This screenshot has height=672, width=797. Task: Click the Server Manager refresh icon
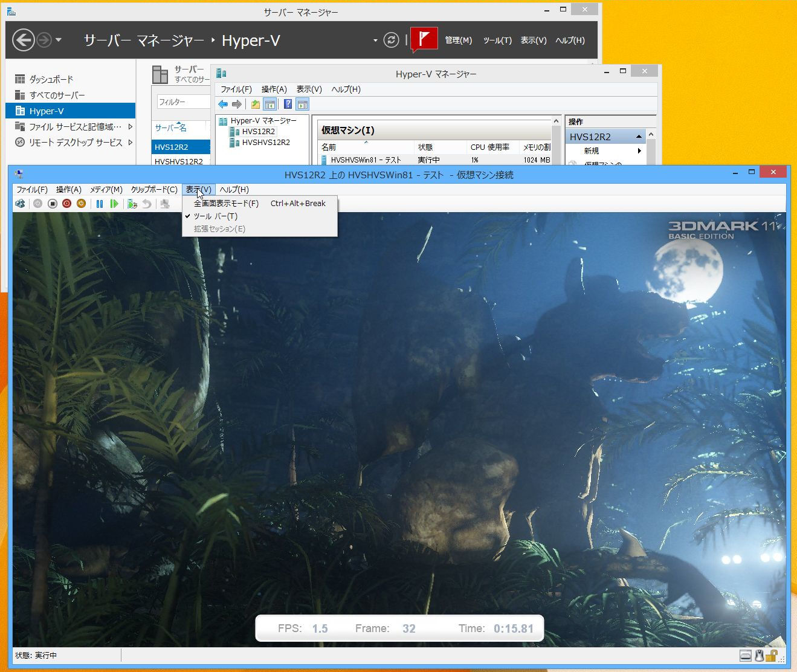point(392,40)
